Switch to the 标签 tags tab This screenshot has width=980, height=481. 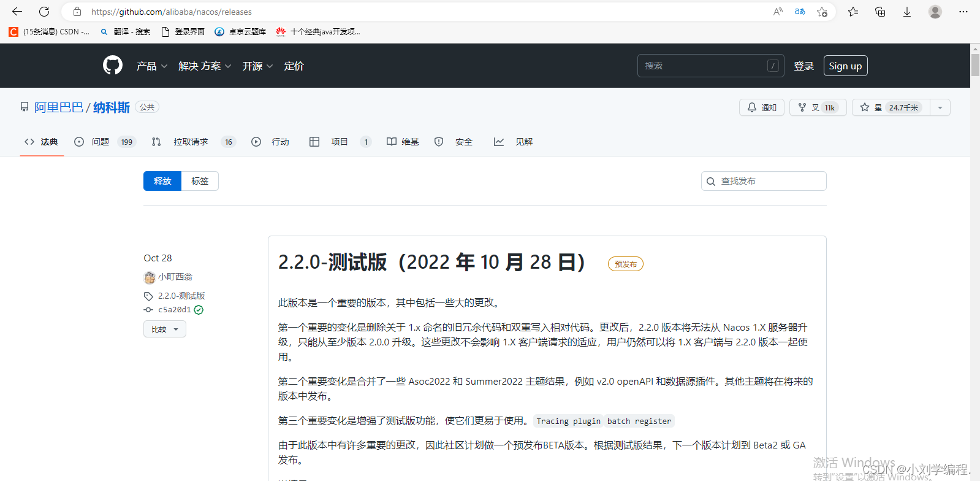click(200, 181)
